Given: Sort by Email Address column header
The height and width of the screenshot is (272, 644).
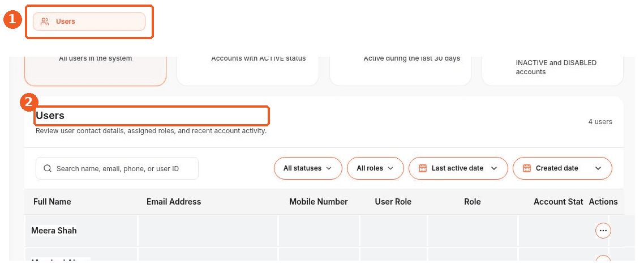Looking at the screenshot, I should 174,202.
